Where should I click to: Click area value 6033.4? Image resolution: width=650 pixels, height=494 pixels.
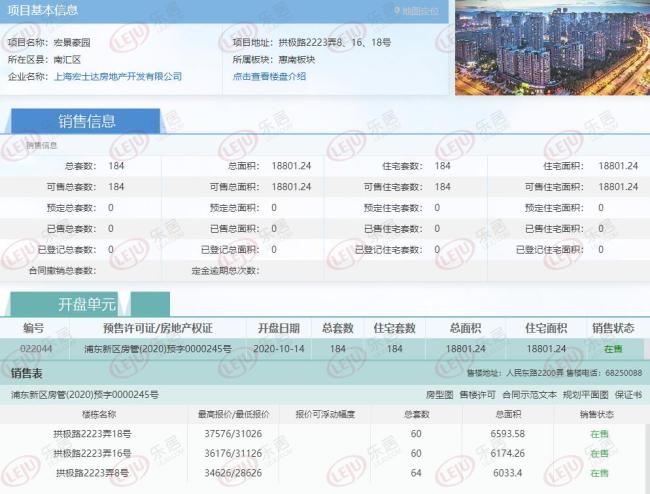(508, 473)
